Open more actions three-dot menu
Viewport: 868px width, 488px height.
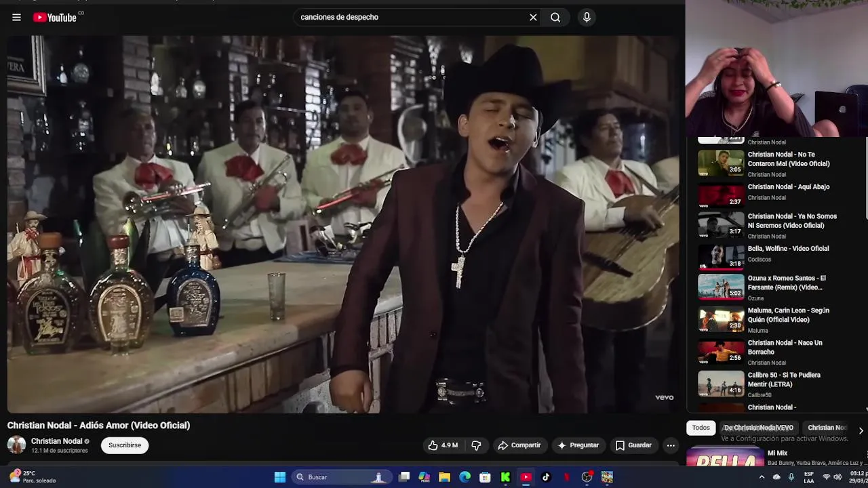point(671,445)
